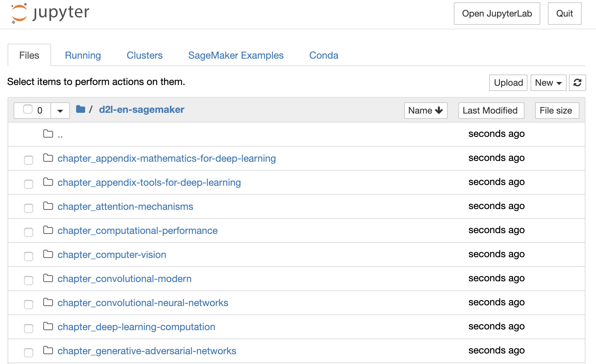Click folder icon beside chapter_attention-mechanisms
Screen dimensions: 596x364
click(x=48, y=206)
